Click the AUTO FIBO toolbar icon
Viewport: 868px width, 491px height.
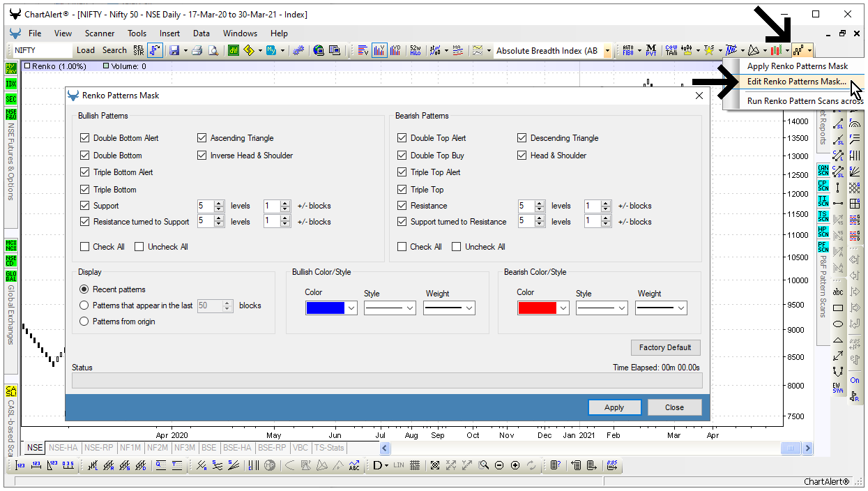(628, 50)
